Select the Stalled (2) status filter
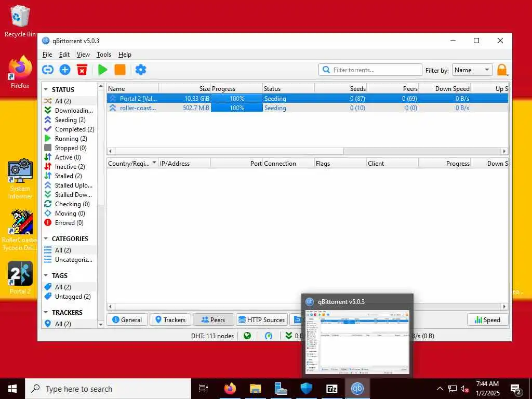 point(69,176)
